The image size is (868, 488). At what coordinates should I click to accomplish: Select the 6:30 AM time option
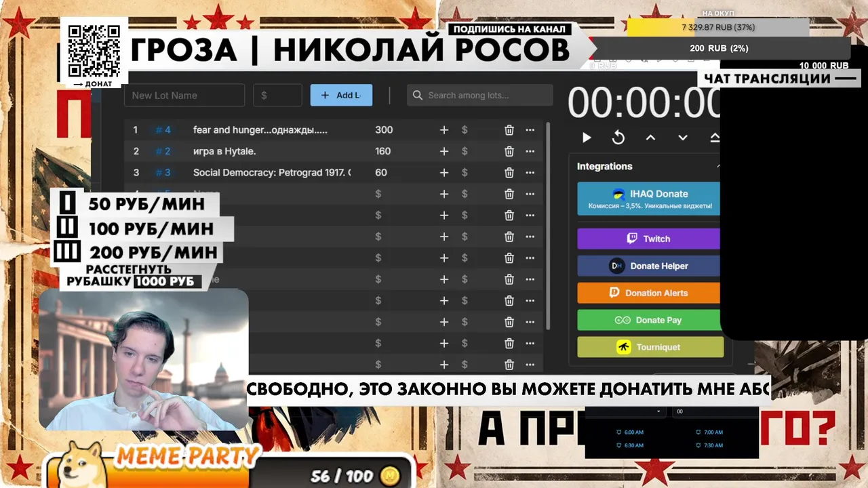pyautogui.click(x=629, y=445)
